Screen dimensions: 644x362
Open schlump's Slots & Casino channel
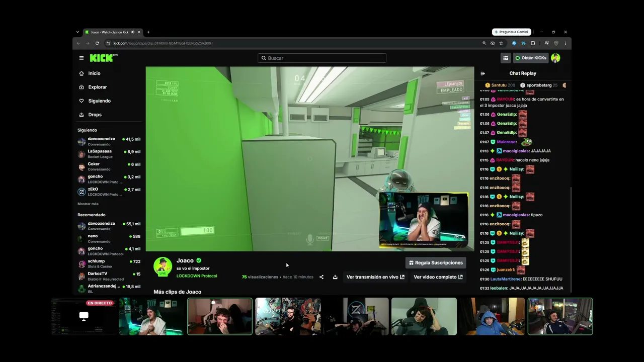pos(109,263)
